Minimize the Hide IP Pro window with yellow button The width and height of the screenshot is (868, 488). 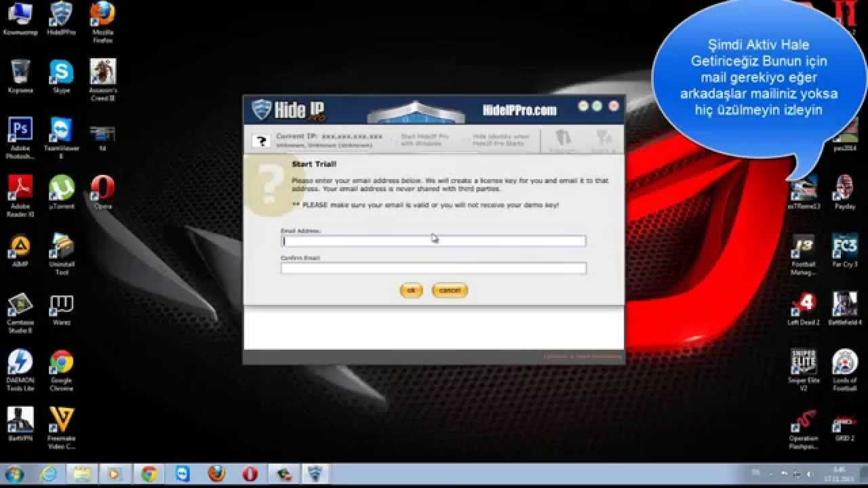click(x=583, y=106)
